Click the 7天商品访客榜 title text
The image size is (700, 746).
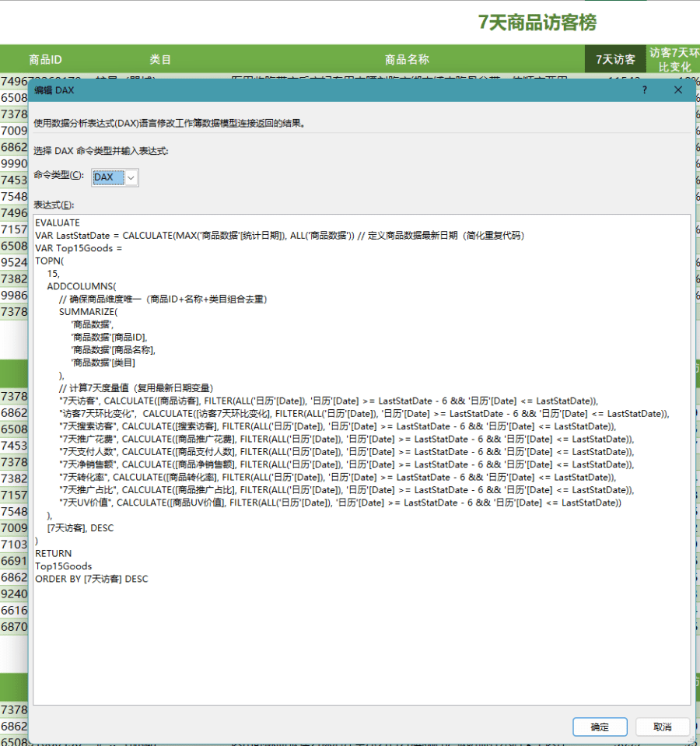point(537,23)
